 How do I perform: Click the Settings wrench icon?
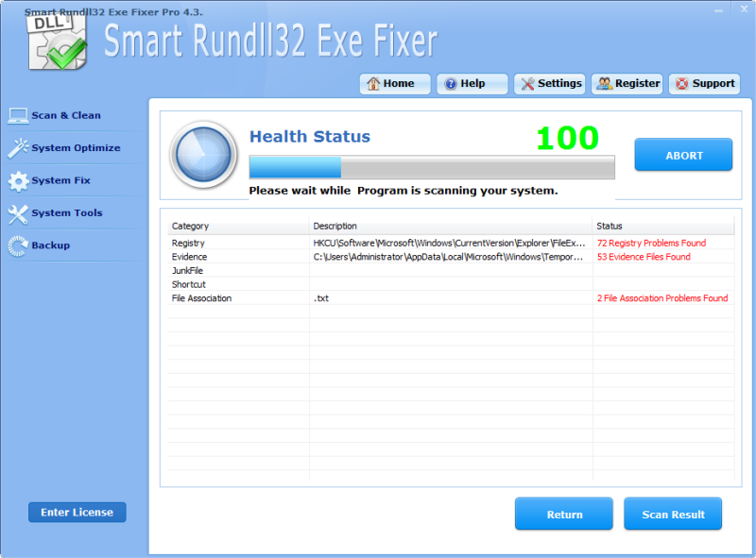[527, 84]
